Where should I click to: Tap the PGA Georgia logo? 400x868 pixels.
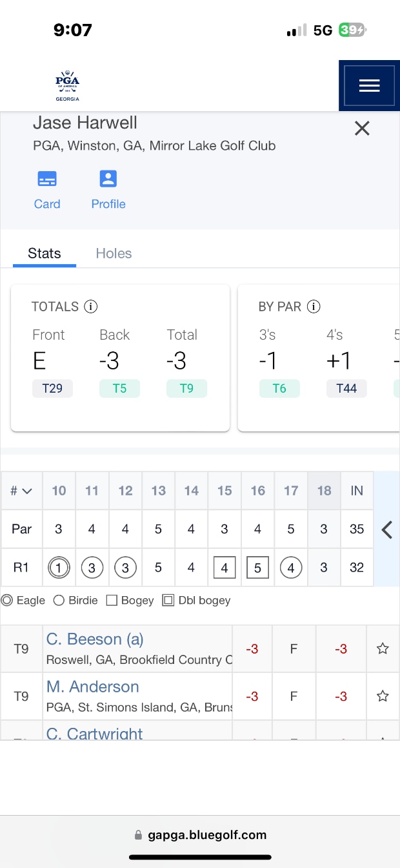pos(67,87)
